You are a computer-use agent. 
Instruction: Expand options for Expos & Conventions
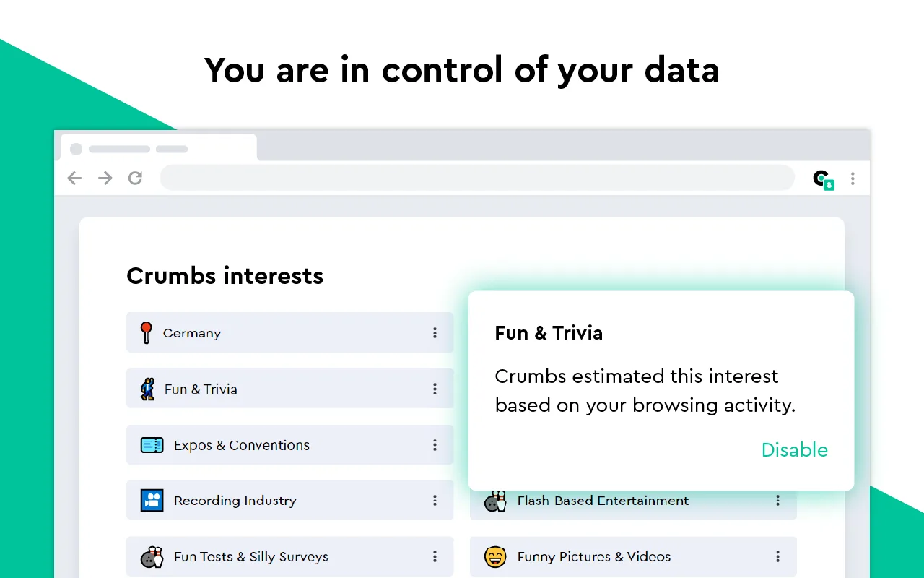coord(435,445)
